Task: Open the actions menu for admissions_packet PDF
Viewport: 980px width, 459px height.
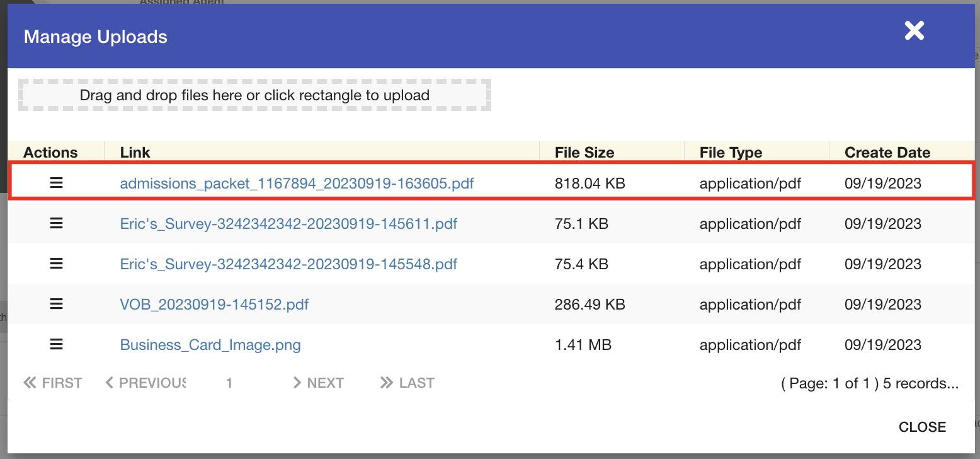Action: [x=56, y=183]
